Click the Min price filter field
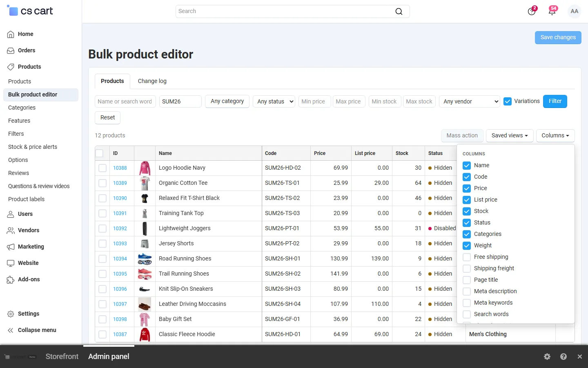 (314, 101)
